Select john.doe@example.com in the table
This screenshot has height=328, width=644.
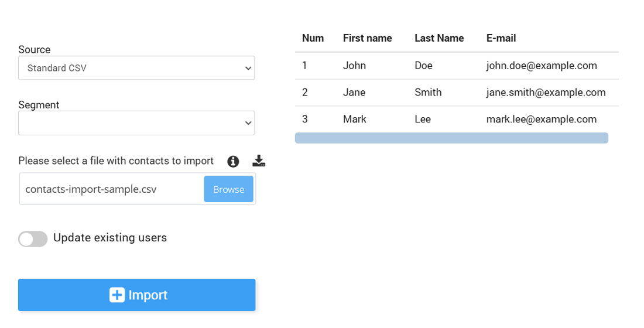542,66
